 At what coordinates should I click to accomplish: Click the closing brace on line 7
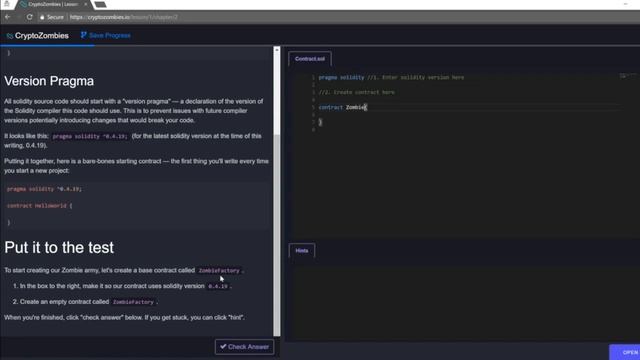tap(320, 122)
